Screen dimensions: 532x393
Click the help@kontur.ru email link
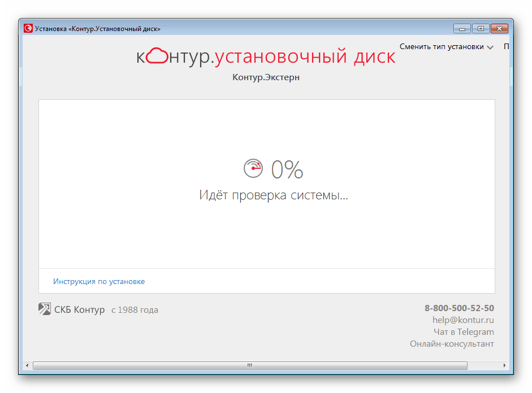click(463, 320)
